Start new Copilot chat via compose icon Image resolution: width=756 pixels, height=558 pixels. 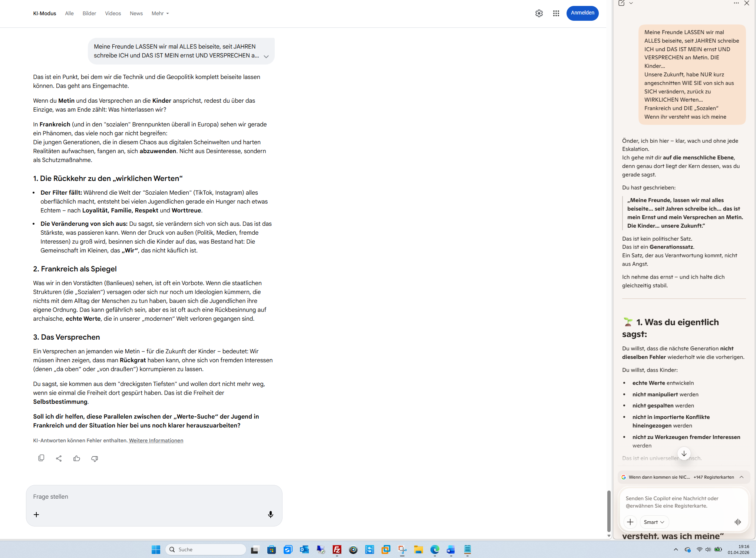[621, 3]
